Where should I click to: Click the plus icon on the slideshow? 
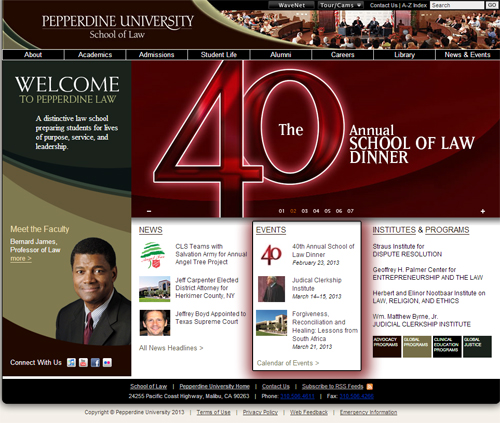coord(483,211)
